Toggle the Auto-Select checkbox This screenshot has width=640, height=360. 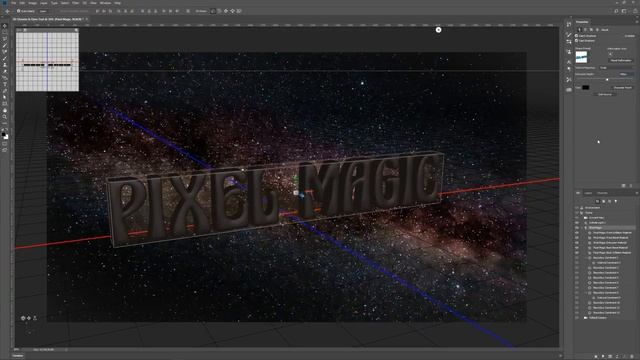[18, 11]
